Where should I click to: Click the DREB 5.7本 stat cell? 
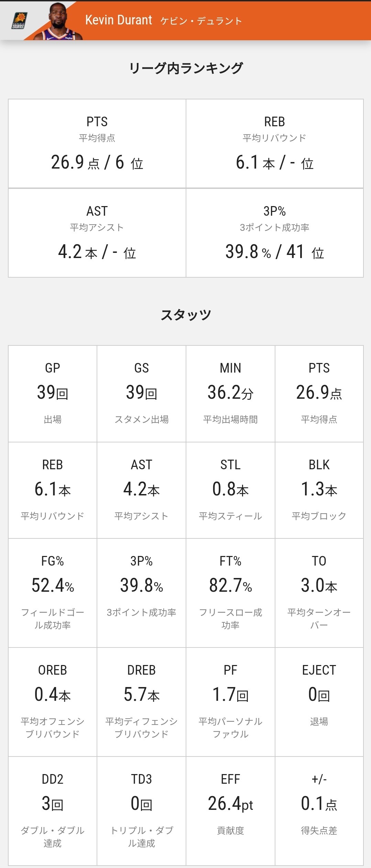point(141,702)
